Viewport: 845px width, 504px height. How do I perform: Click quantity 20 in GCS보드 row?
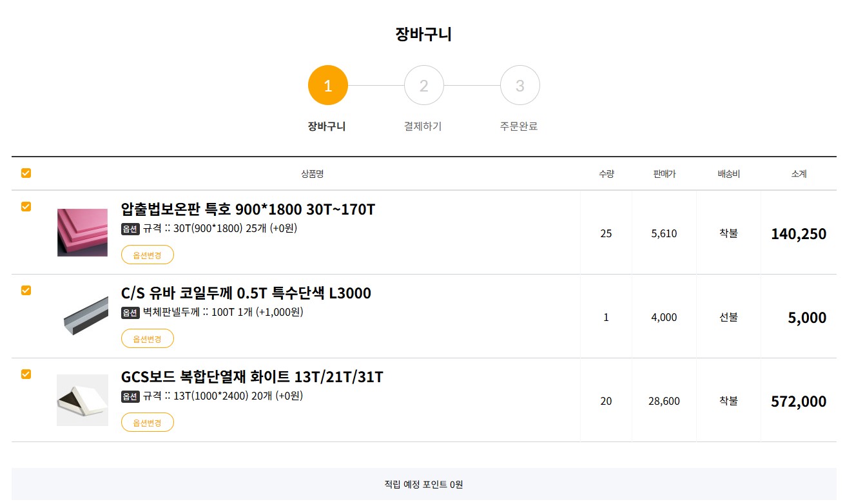pyautogui.click(x=606, y=401)
